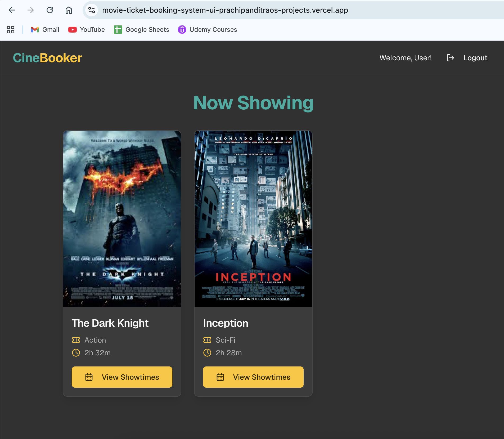
Task: Open the Google Sheets bookmark
Action: [141, 30]
